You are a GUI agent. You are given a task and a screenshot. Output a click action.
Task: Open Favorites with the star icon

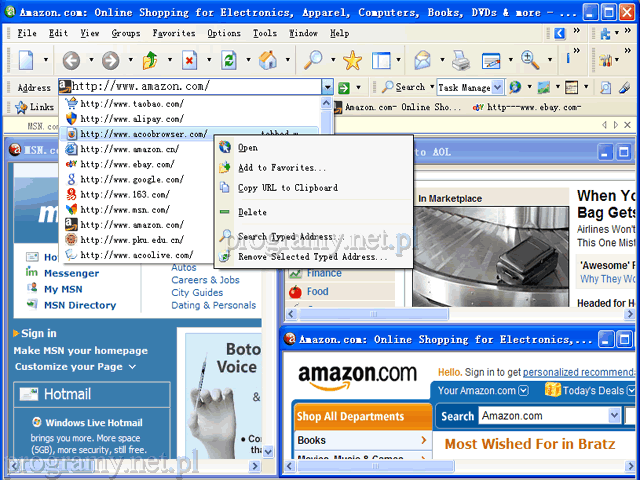pyautogui.click(x=352, y=60)
